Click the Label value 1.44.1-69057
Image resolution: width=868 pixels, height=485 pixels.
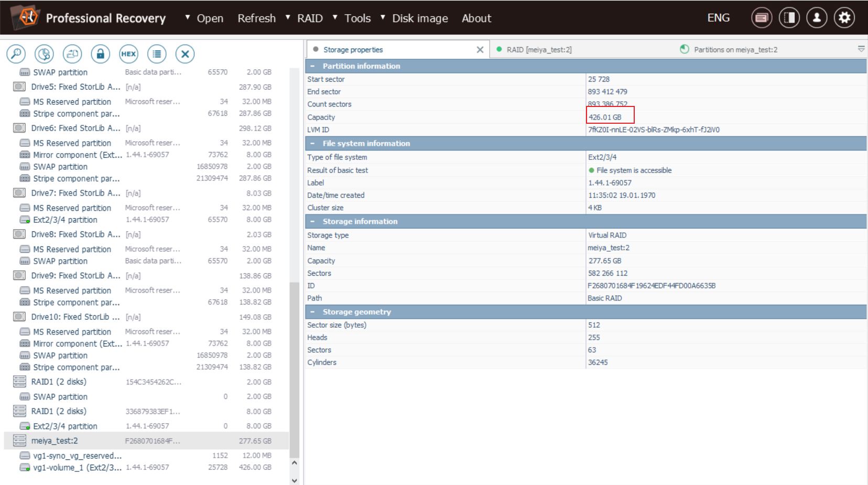click(610, 182)
